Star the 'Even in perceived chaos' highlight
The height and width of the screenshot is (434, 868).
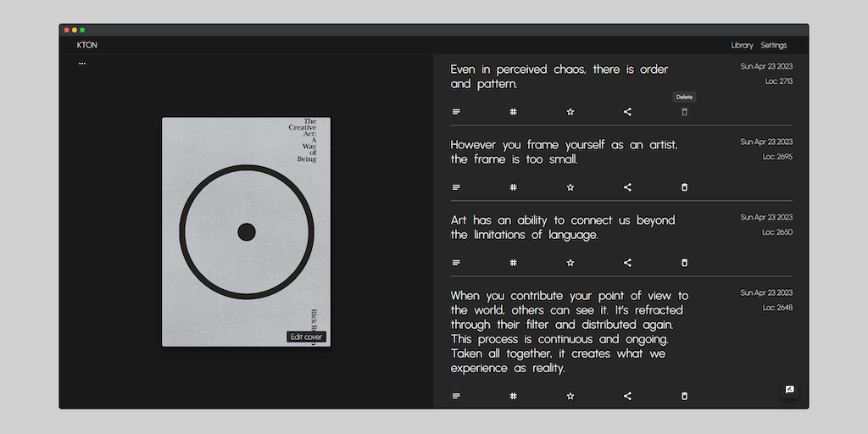point(570,112)
